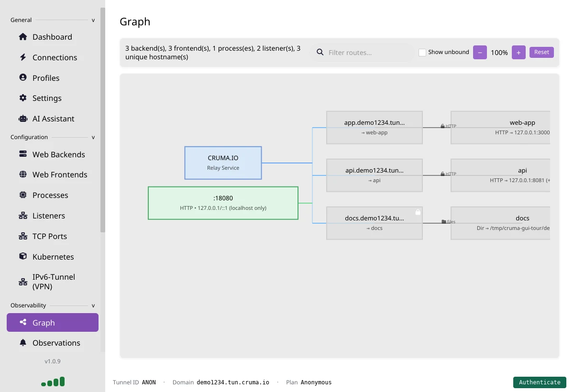The image size is (574, 392).
Task: Click the 100% zoom level text
Action: 499,53
